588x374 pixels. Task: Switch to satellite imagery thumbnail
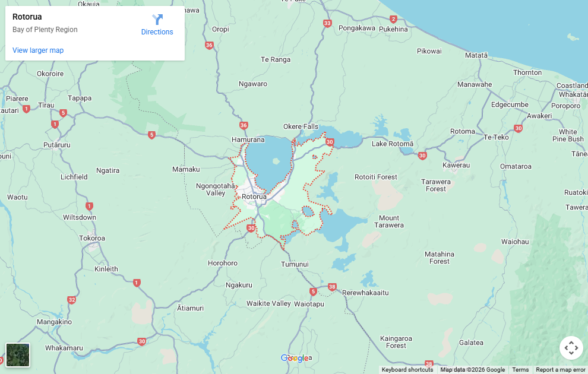18,355
